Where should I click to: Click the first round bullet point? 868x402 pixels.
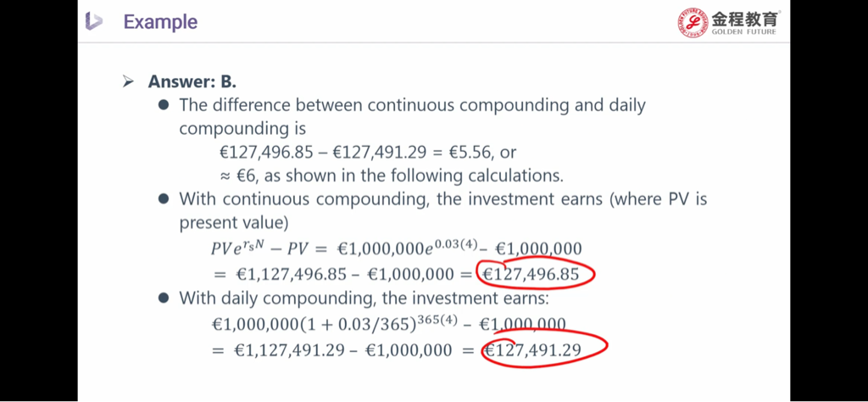[x=164, y=106]
